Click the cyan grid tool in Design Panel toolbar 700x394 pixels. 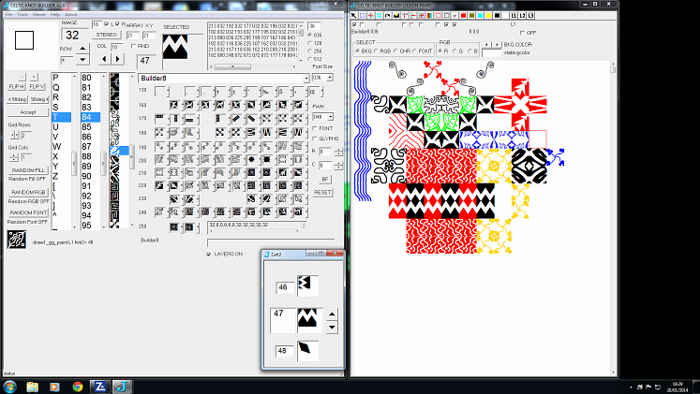click(379, 16)
